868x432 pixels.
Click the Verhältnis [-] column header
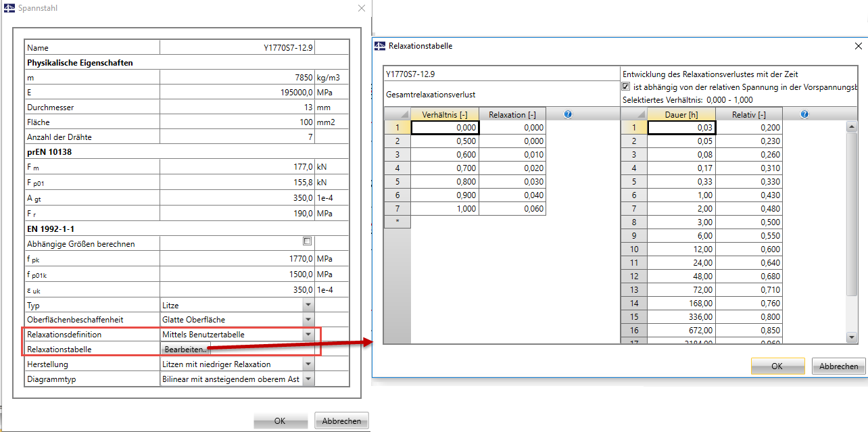(x=445, y=114)
